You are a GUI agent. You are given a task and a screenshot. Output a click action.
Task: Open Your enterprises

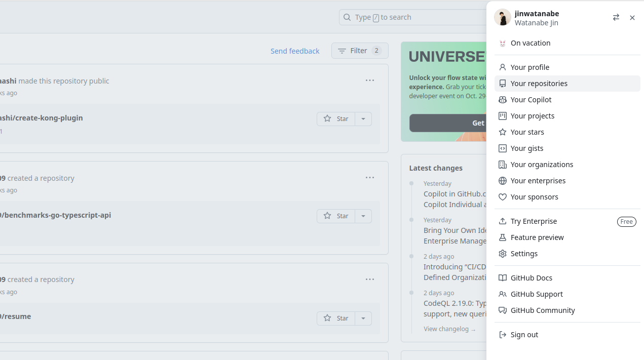(567, 181)
